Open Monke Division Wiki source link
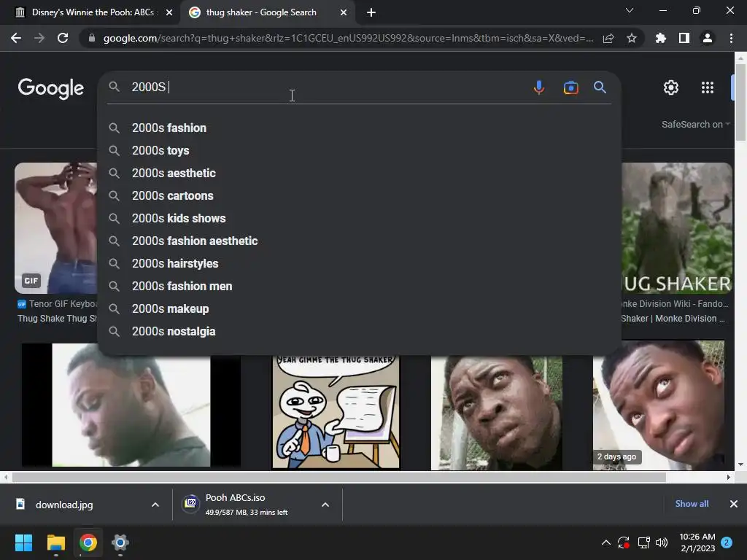Screen dimensions: 747x560 [x=675, y=304]
